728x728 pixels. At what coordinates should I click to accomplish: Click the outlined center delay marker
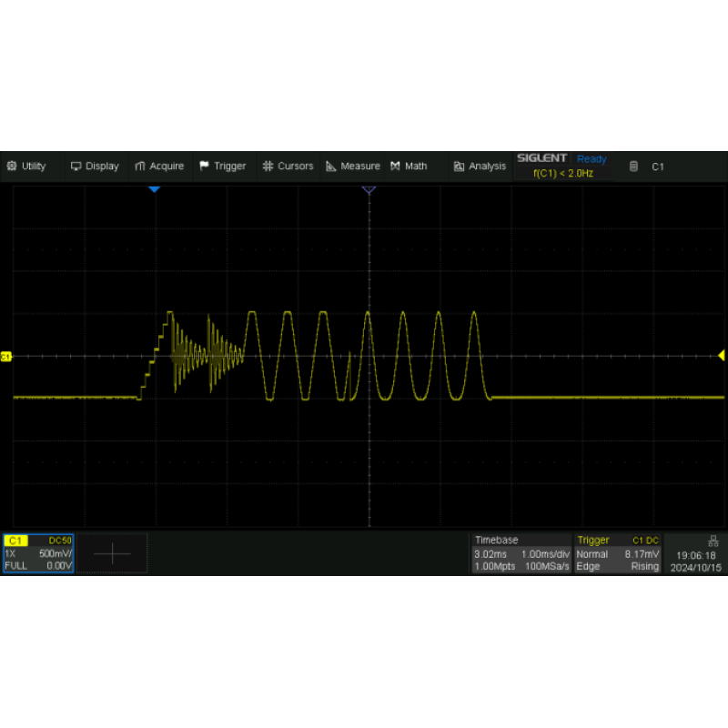(x=369, y=189)
